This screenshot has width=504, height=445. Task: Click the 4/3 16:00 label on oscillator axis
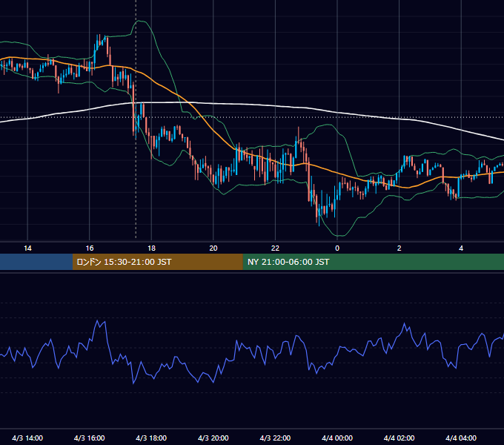[90, 438]
